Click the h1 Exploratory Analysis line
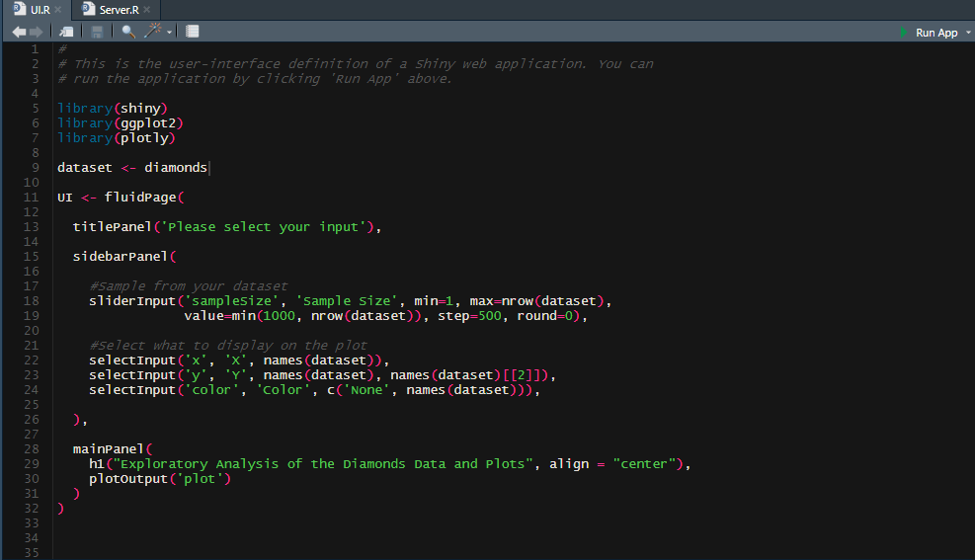 click(390, 464)
